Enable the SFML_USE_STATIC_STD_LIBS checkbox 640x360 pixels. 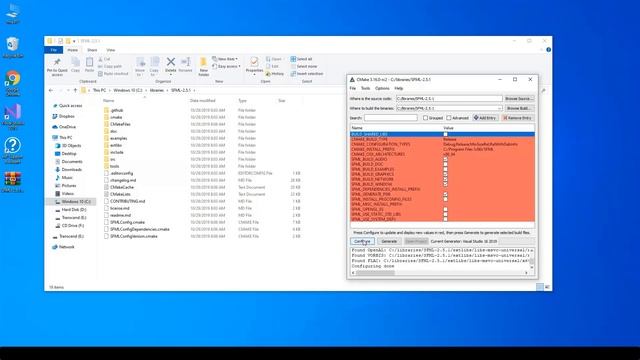pyautogui.click(x=445, y=214)
